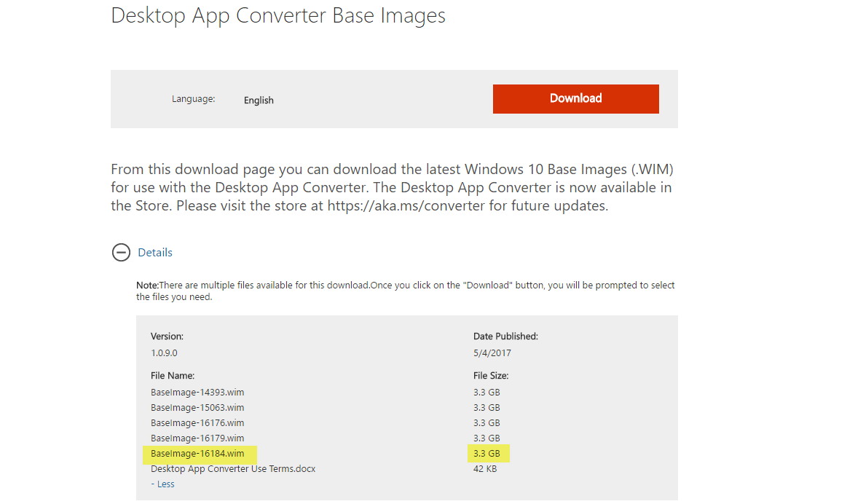Screen dimensions: 847x504
Task: Select BaseImage-16176.wim file name
Action: coord(197,422)
